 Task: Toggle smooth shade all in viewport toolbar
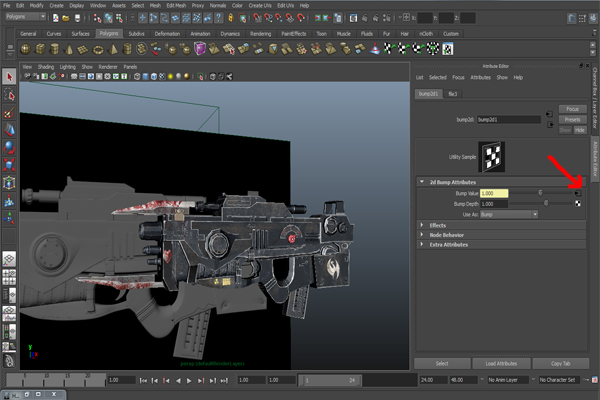[x=145, y=77]
